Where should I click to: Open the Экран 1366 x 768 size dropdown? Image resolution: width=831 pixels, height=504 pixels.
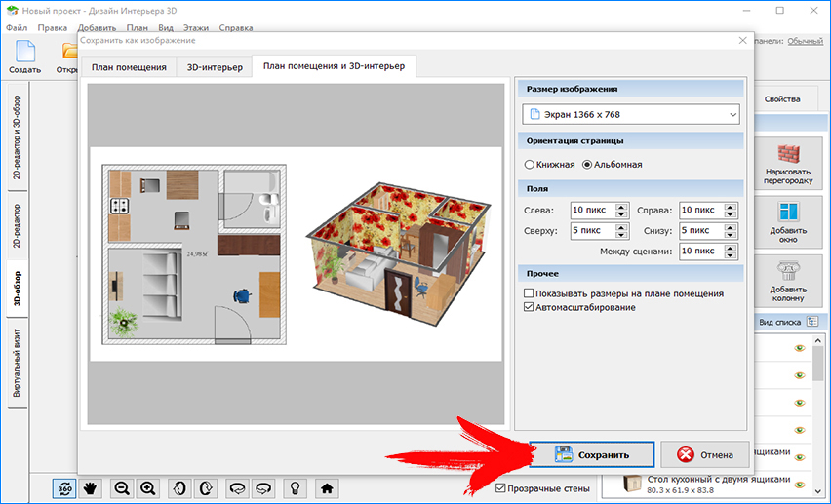pos(631,114)
